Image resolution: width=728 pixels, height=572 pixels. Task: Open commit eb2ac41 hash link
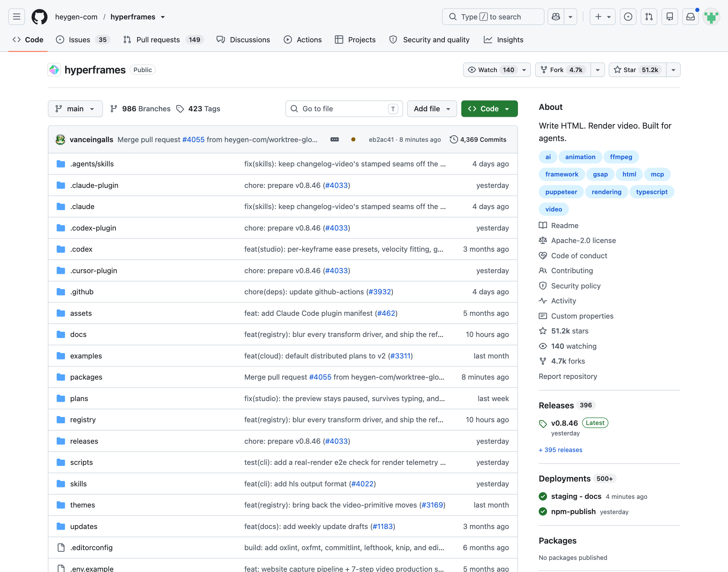click(x=381, y=140)
